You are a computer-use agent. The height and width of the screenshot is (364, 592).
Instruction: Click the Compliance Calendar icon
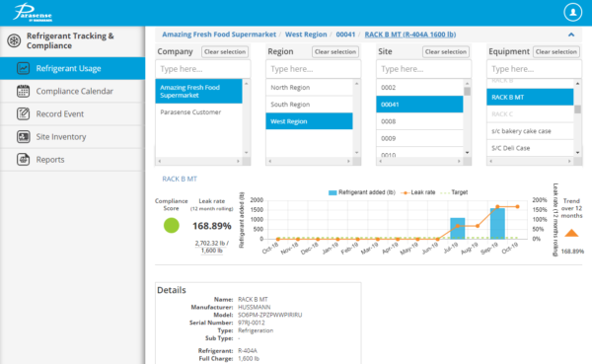23,91
